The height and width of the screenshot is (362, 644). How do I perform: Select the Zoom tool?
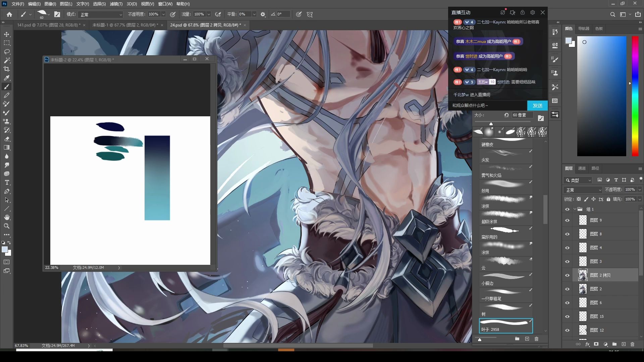(x=7, y=226)
